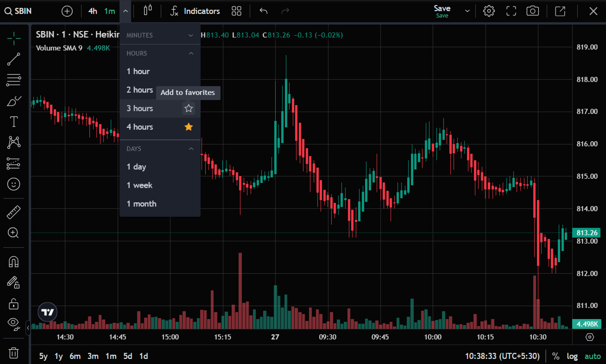Open indicator templates grid icon
Image resolution: width=606 pixels, height=364 pixels.
[x=237, y=11]
